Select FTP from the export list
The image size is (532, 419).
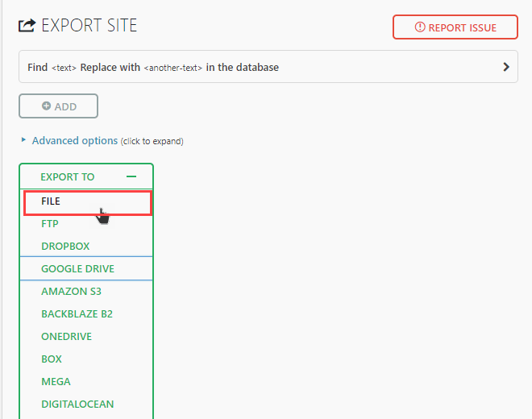pos(50,224)
